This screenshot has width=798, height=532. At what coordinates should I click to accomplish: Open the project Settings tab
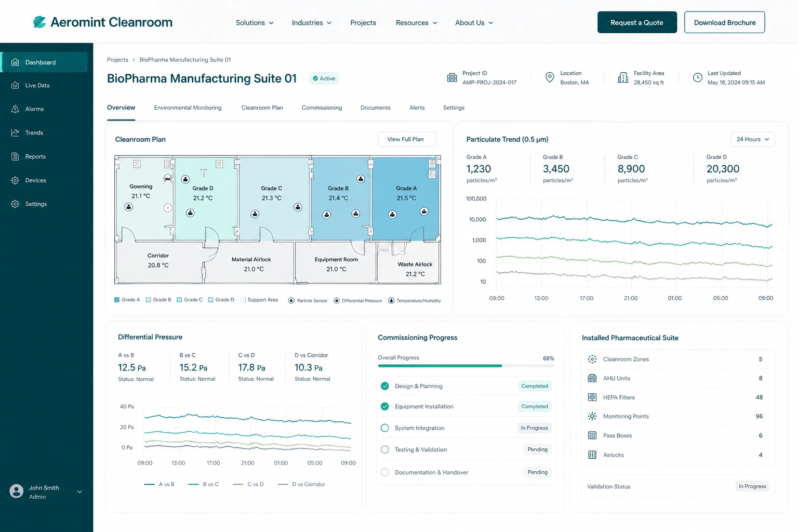coord(454,108)
